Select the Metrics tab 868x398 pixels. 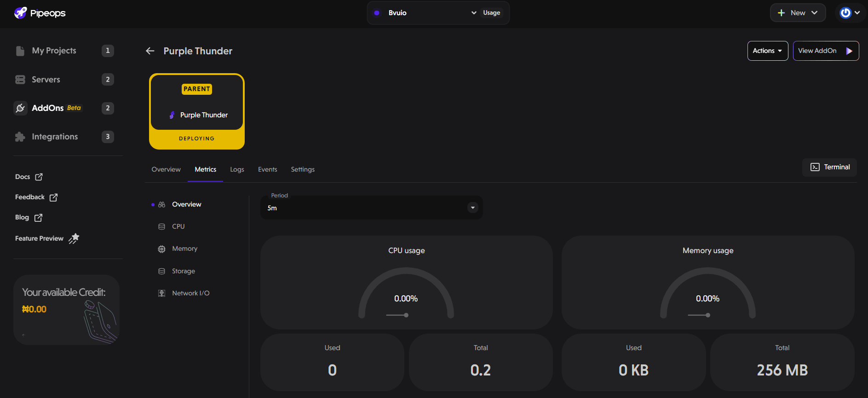tap(205, 169)
